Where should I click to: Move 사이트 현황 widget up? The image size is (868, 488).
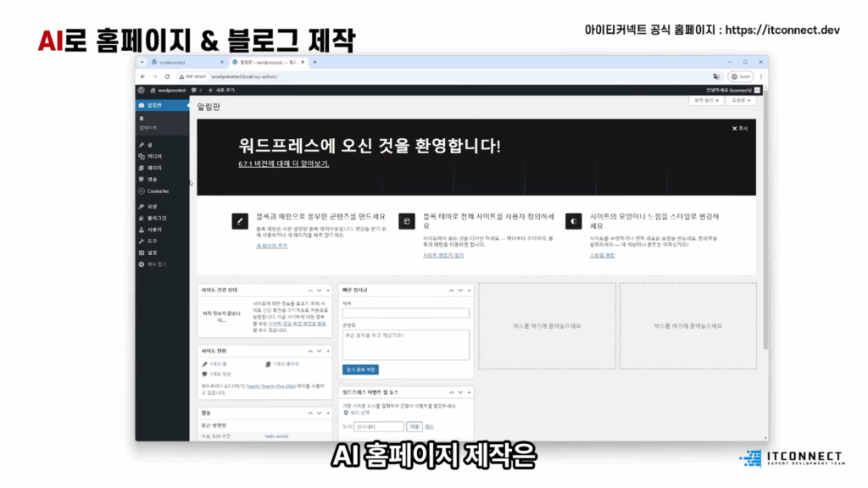[x=310, y=352]
